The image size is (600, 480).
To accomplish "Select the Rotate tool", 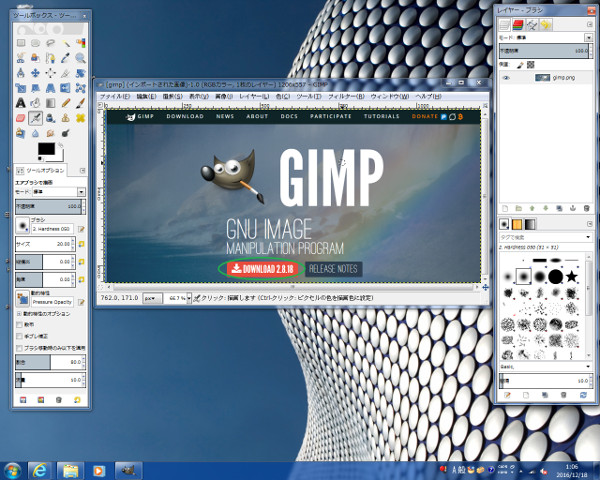I will (x=80, y=73).
